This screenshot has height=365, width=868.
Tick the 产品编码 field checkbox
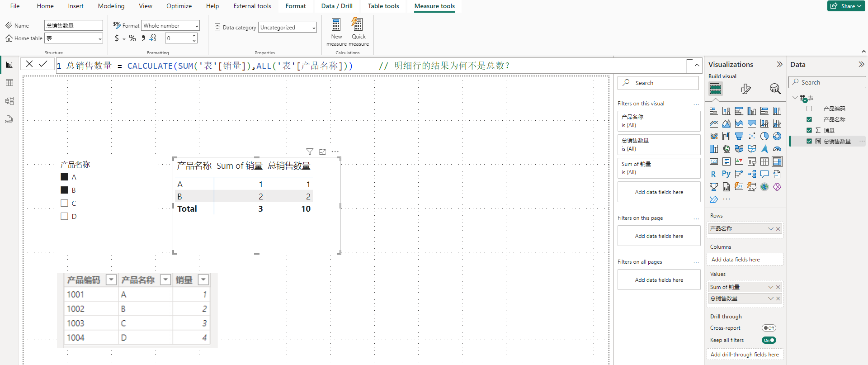[x=809, y=109]
